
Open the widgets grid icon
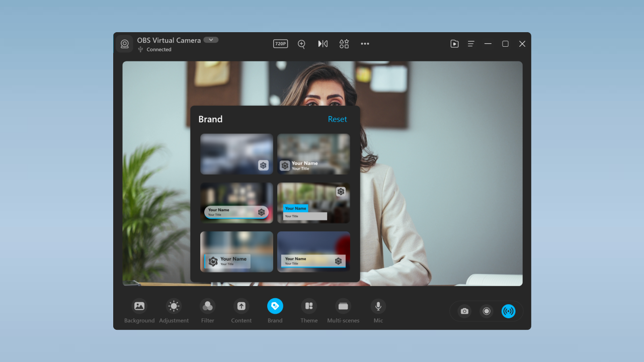pos(344,44)
